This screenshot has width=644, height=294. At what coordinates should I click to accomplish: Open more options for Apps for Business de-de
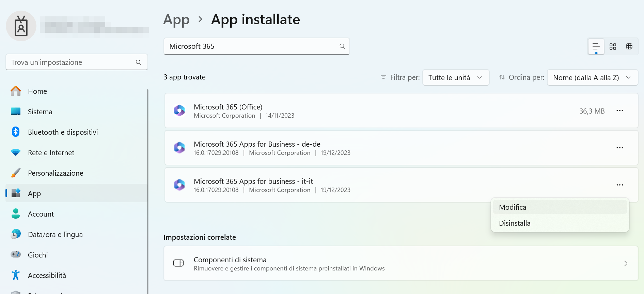(620, 148)
